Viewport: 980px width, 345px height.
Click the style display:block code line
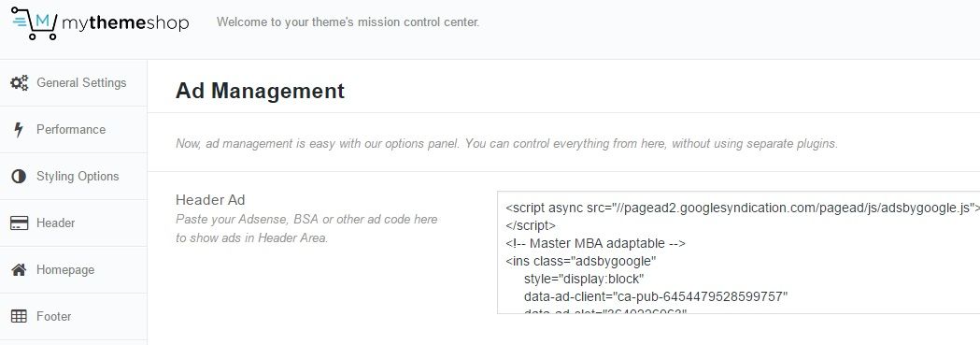584,278
